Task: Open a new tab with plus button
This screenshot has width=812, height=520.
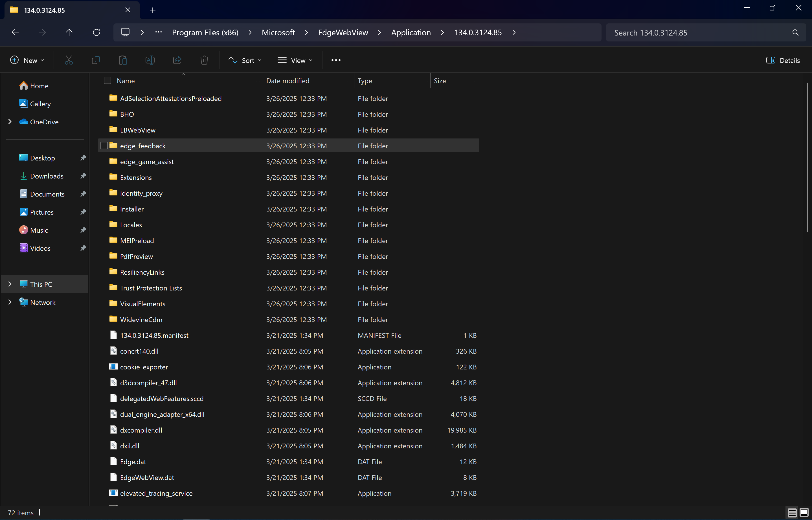Action: (153, 10)
